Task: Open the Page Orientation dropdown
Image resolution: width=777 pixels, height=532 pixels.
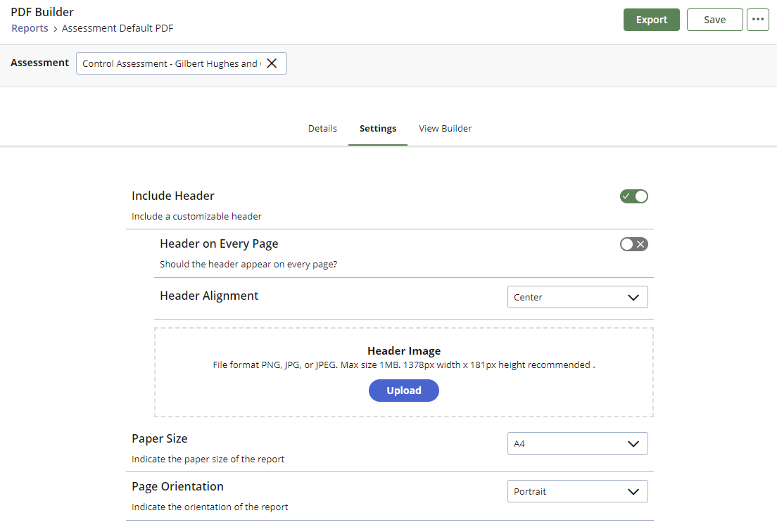Action: [x=577, y=491]
